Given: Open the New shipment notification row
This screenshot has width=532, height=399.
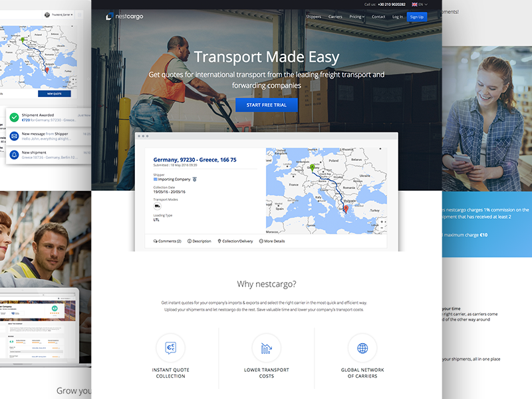Looking at the screenshot, I should 49,155.
